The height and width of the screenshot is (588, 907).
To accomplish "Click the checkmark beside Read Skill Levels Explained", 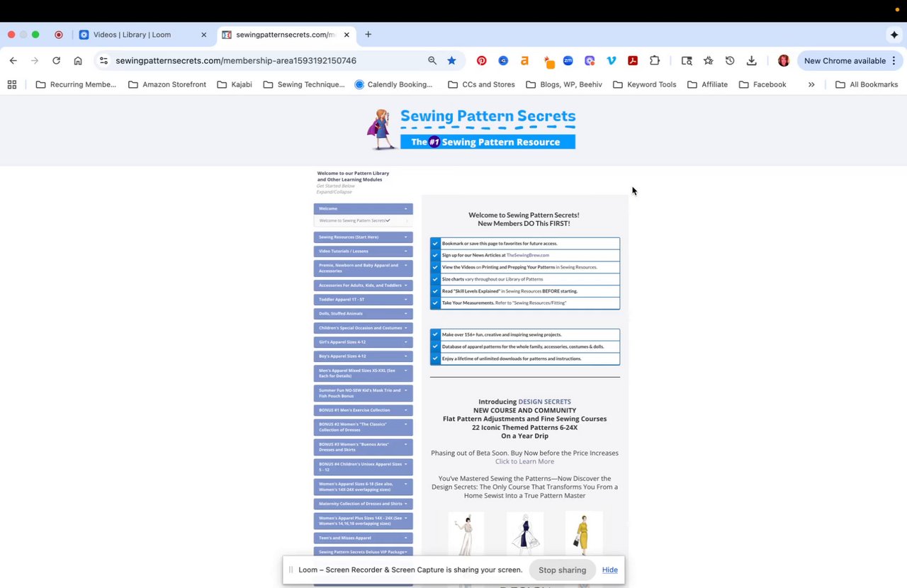I will pos(435,290).
